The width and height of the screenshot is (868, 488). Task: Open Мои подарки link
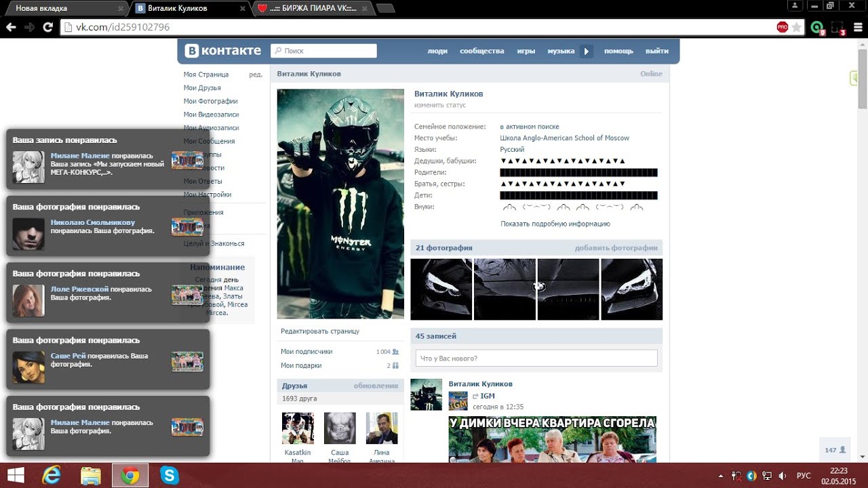[x=301, y=365]
